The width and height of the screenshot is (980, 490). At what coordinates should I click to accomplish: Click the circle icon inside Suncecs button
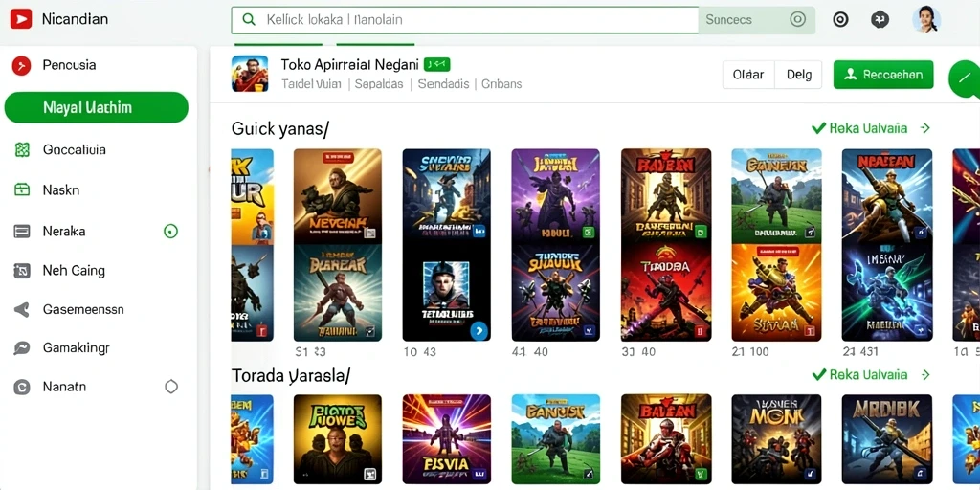797,19
